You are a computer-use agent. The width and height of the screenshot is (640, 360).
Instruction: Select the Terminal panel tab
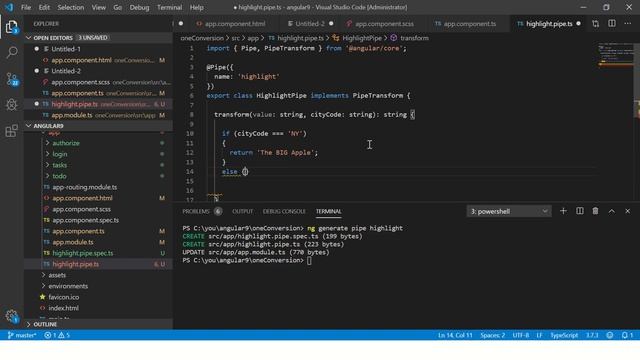pyautogui.click(x=329, y=211)
